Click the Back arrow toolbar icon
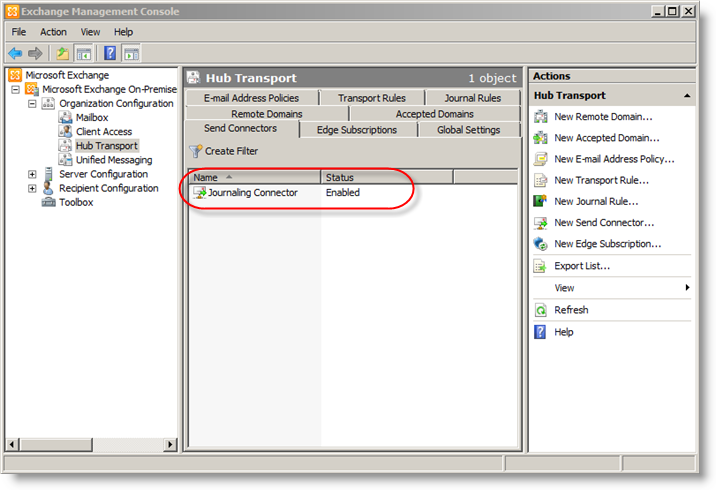This screenshot has width=716, height=490. (x=15, y=53)
